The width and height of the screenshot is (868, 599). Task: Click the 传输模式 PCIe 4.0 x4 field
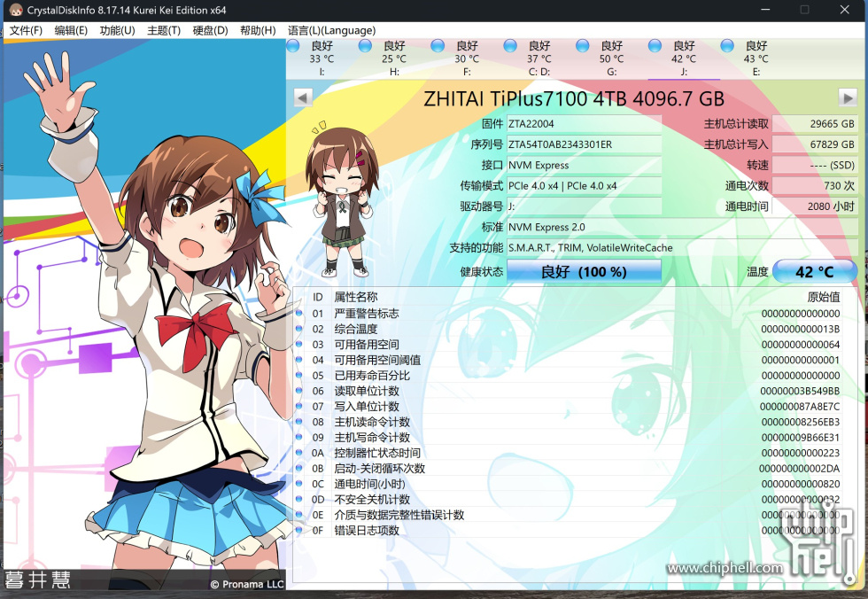pos(584,186)
